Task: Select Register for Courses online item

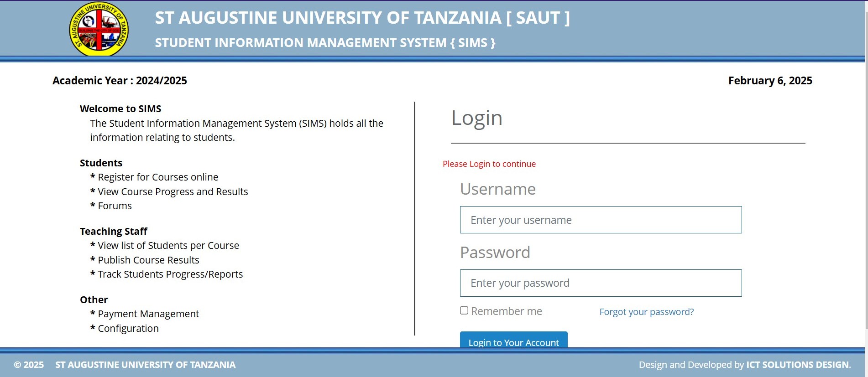Action: point(158,177)
